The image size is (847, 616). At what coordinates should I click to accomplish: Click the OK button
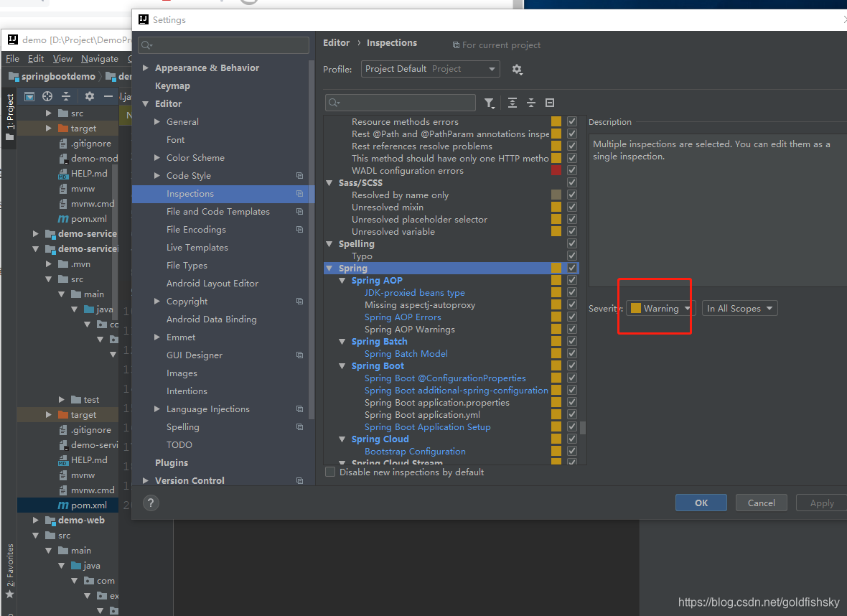(x=701, y=503)
